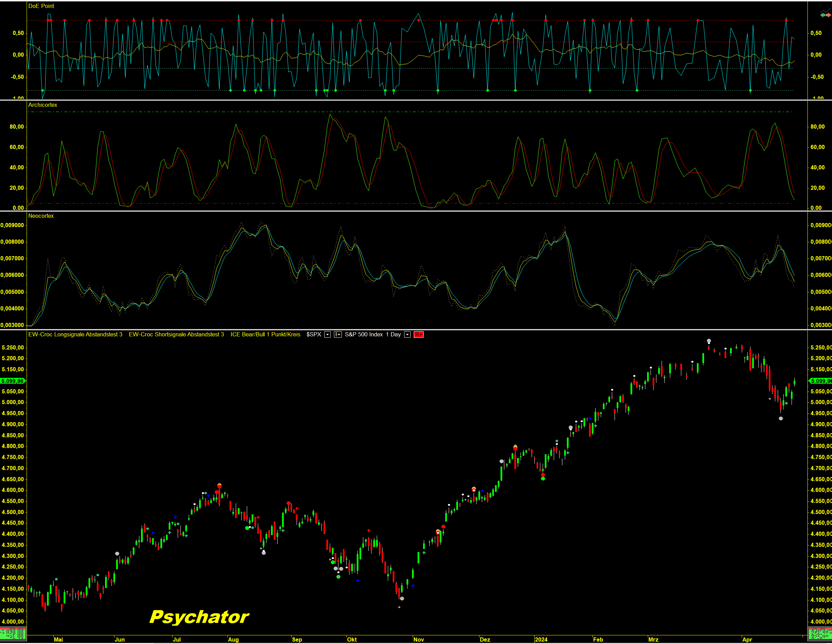Screen dimensions: 832x644
Task: Click the $SPX symbol text
Action: [x=314, y=335]
